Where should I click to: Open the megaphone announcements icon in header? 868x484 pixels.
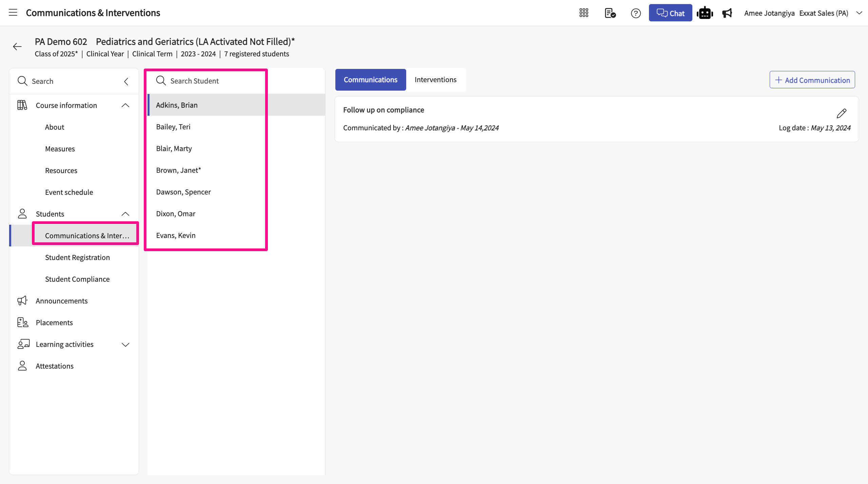[727, 13]
